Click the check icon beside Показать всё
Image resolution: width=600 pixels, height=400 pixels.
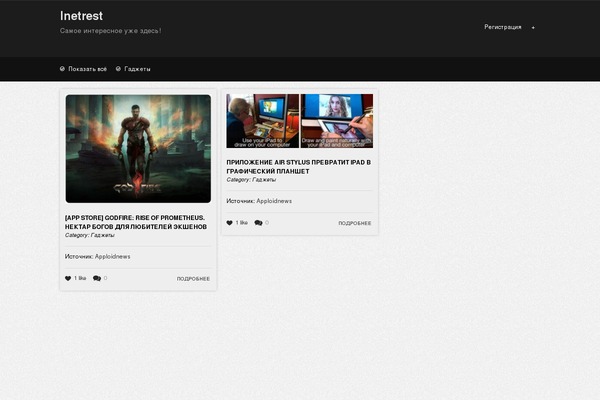click(62, 69)
